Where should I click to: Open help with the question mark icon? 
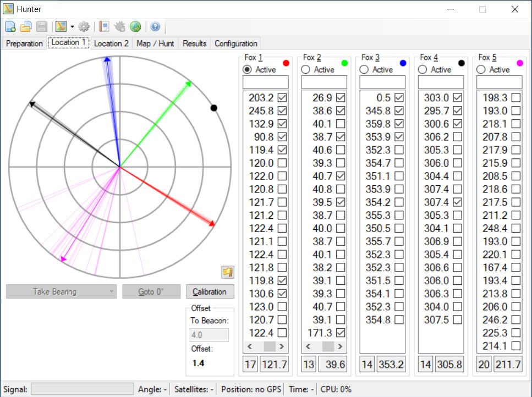click(x=155, y=26)
